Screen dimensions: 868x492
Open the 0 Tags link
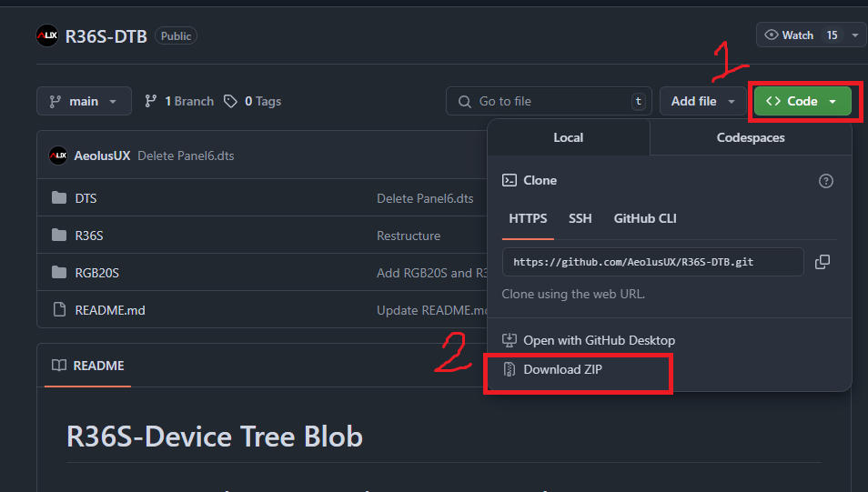tap(252, 101)
